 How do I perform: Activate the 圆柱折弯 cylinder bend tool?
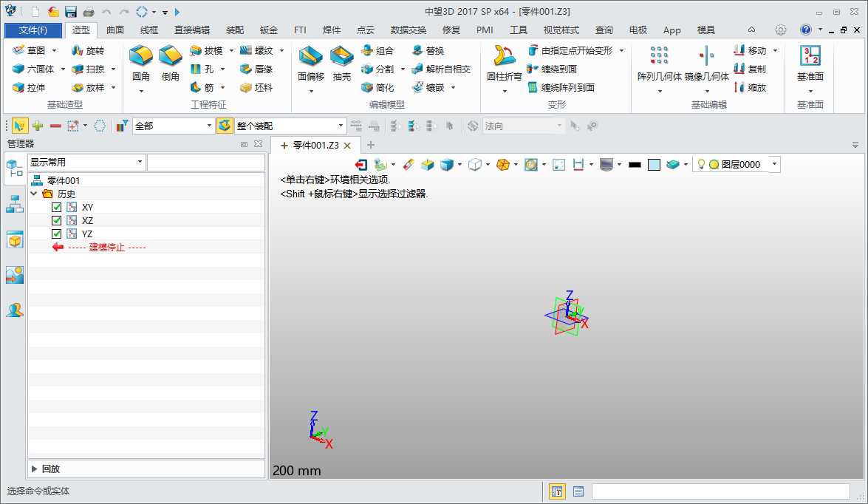(505, 63)
